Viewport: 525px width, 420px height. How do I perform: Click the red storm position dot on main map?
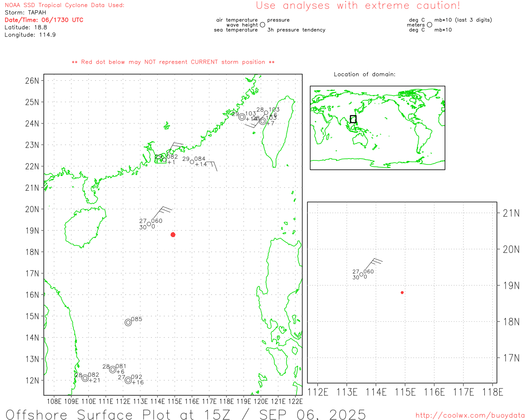click(173, 235)
